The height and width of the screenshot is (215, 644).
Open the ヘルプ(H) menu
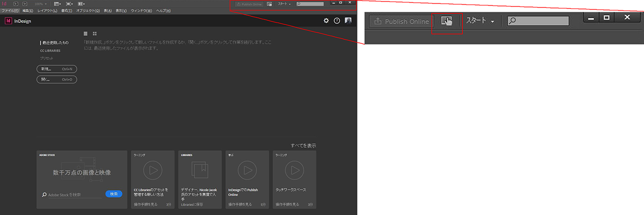[164, 10]
